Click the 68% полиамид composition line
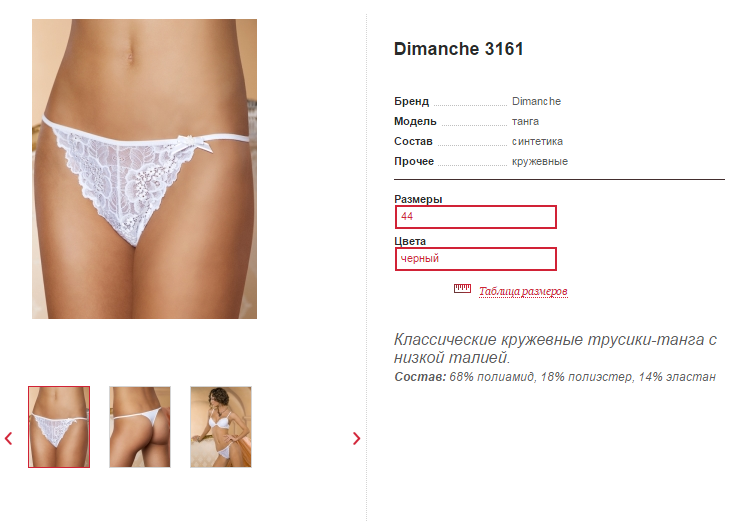Image resolution: width=752 pixels, height=521 pixels. click(555, 377)
